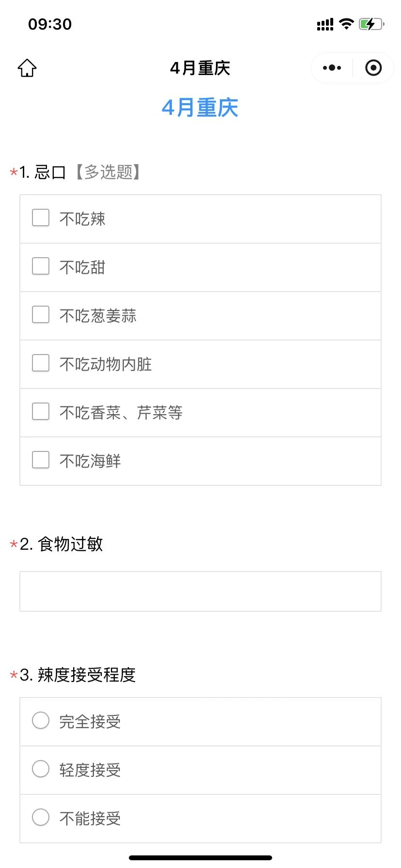
Task: Close mini program via circle target icon
Action: (373, 68)
